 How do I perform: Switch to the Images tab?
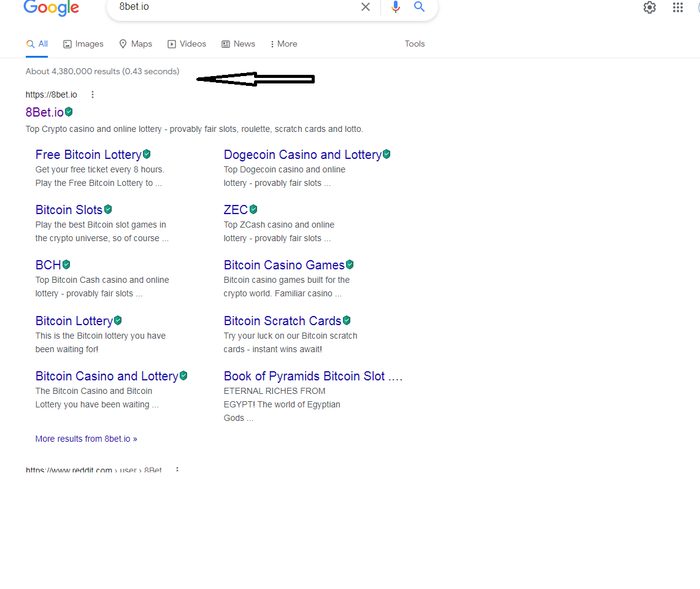tap(83, 44)
